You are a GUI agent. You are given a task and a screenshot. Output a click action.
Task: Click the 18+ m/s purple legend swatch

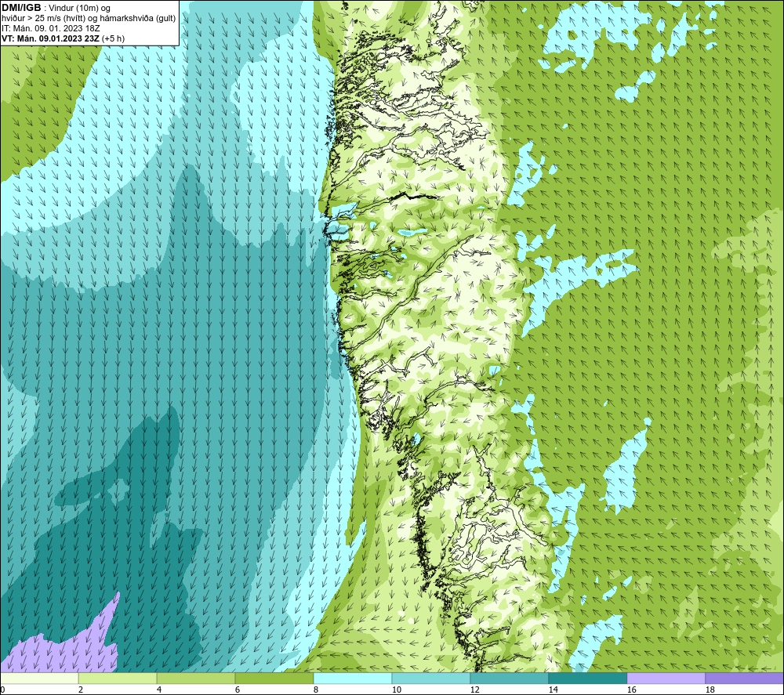pos(745,679)
